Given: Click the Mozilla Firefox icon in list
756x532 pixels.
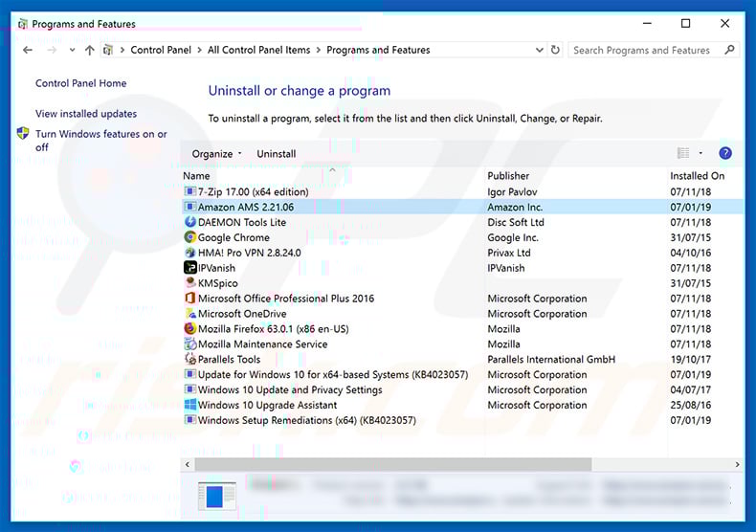Looking at the screenshot, I should click(190, 328).
